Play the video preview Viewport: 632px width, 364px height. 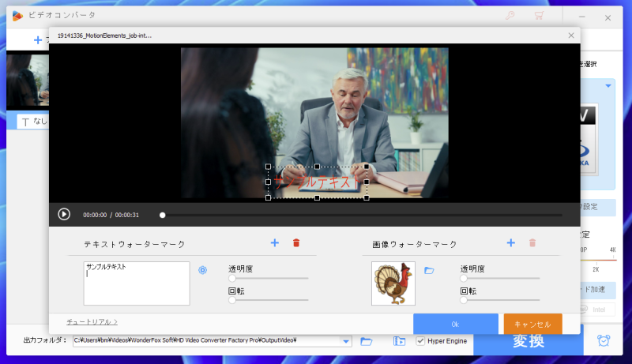coord(64,214)
